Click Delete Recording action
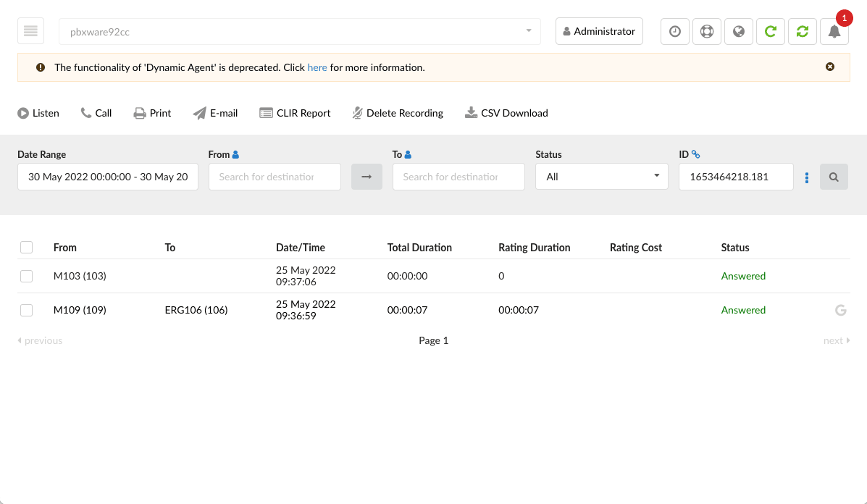867x504 pixels. coord(398,113)
